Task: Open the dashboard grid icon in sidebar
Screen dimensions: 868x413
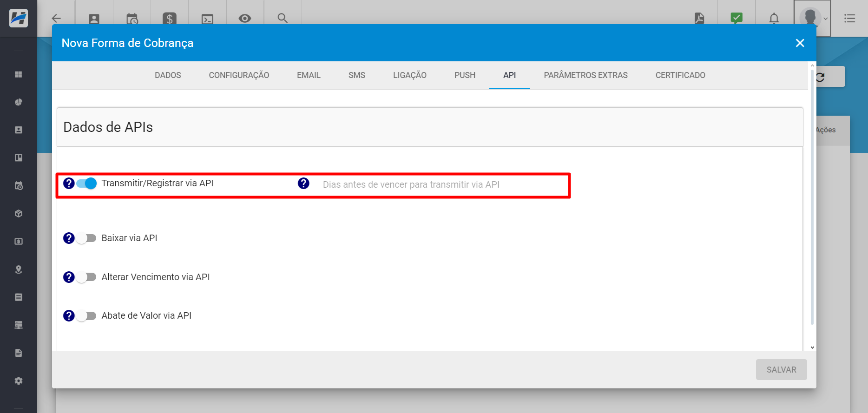Action: coord(19,74)
